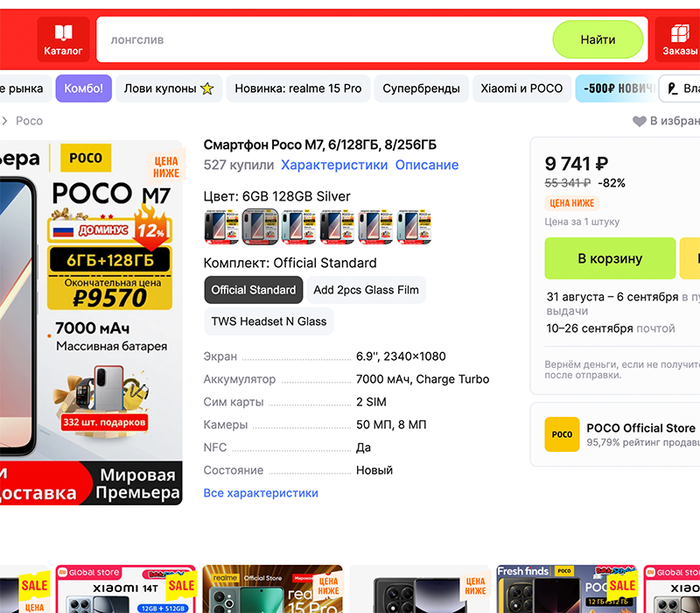
Task: Open Заказы box icon
Action: coord(680,33)
